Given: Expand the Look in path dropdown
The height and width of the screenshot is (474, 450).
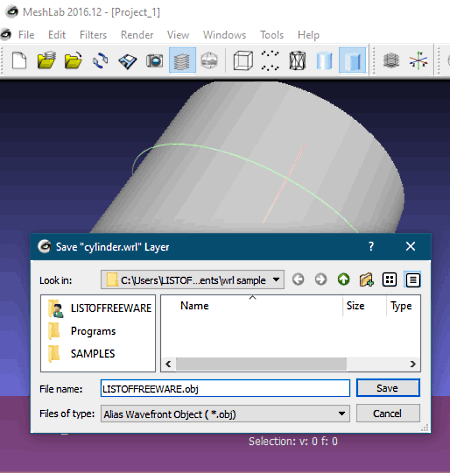Looking at the screenshot, I should [276, 280].
